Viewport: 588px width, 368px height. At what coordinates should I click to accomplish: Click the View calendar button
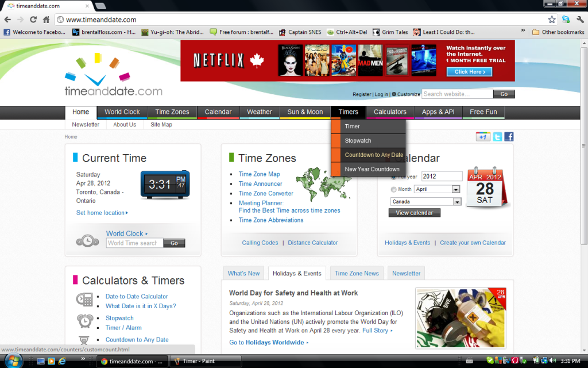[415, 213]
